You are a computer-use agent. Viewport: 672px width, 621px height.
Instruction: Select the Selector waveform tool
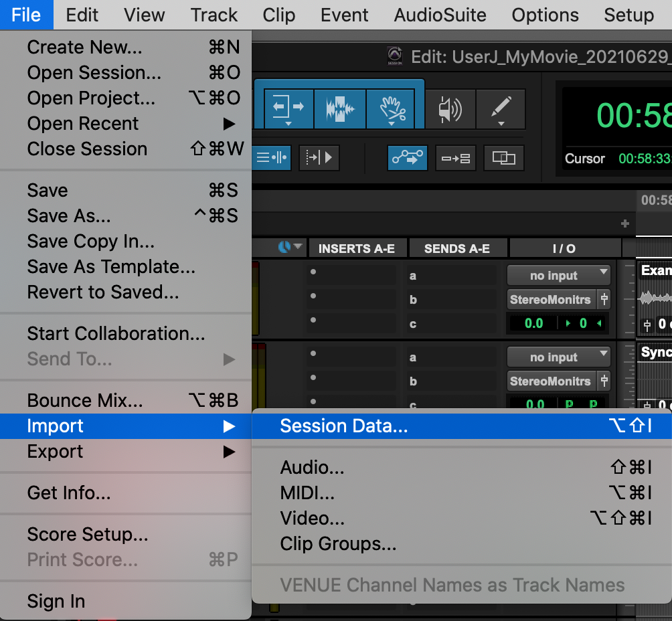click(340, 108)
